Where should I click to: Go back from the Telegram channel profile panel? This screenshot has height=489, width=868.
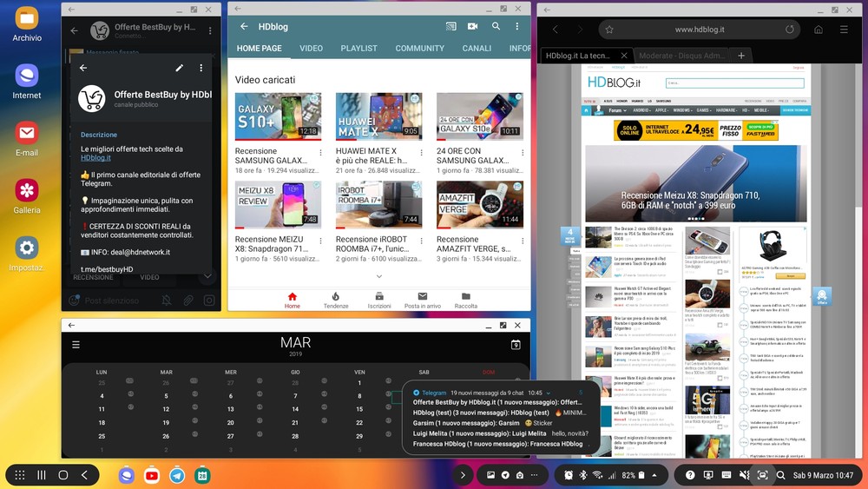(83, 68)
